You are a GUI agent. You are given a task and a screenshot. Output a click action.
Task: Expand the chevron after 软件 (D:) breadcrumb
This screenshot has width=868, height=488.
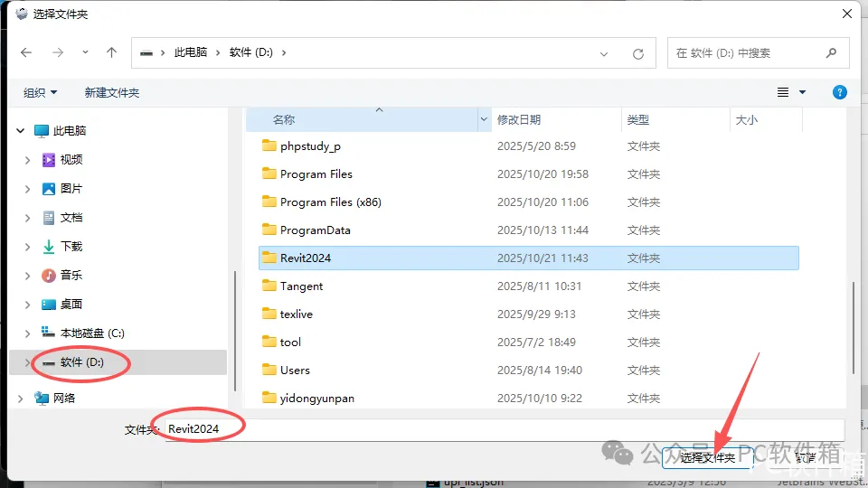pos(284,52)
